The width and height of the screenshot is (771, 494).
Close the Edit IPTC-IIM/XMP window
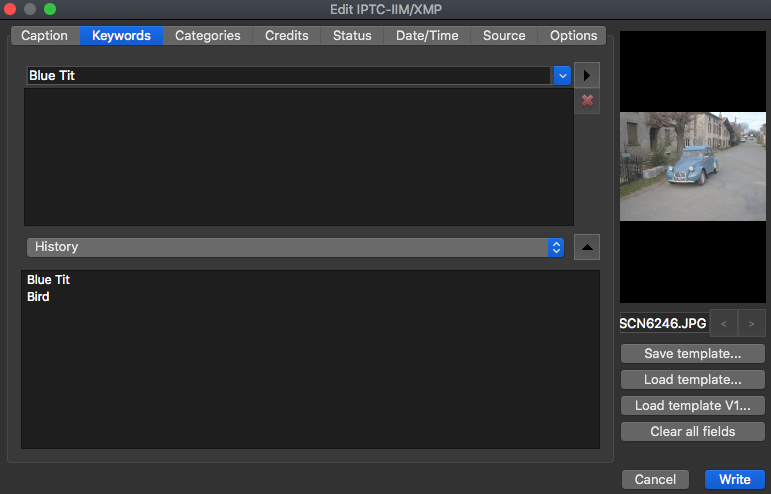10,9
